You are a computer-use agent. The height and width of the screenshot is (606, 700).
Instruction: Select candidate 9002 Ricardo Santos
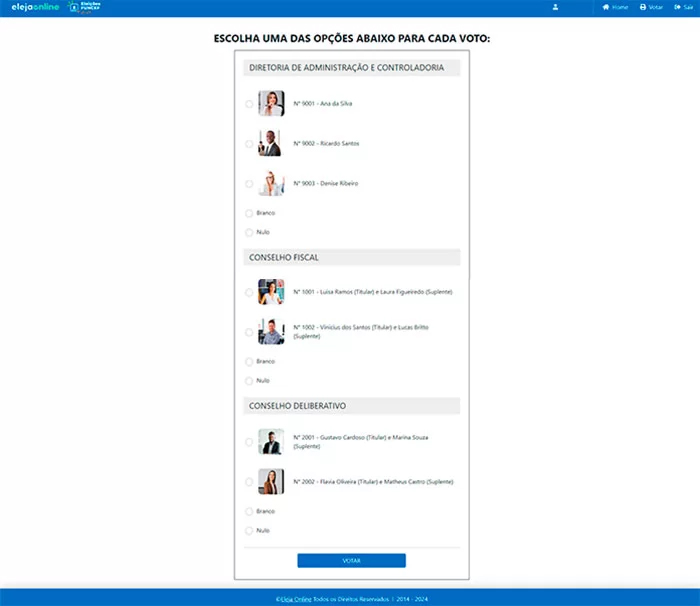[249, 144]
